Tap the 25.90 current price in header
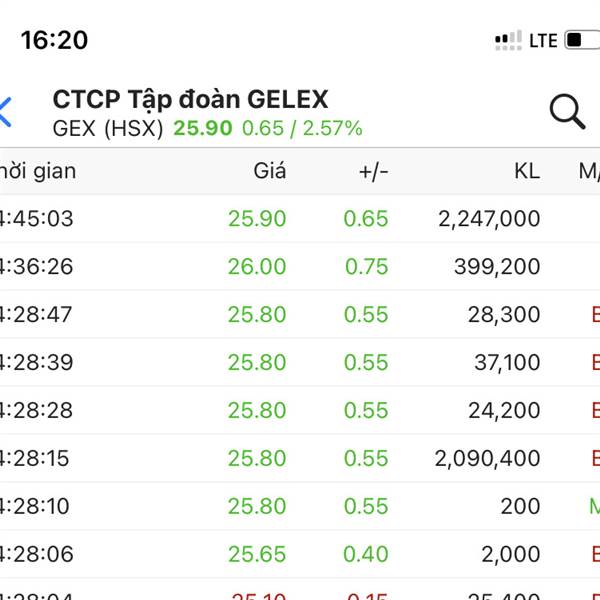Viewport: 600px width, 600px height. click(x=203, y=128)
